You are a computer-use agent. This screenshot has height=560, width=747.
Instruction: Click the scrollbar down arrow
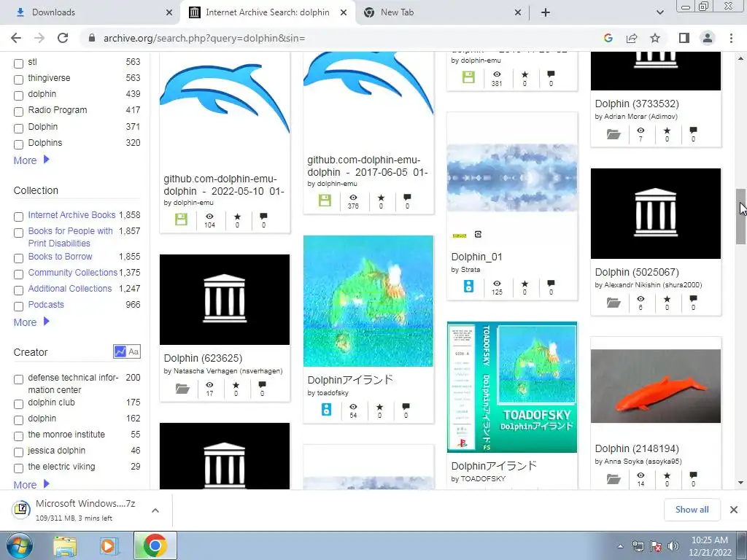pyautogui.click(x=741, y=483)
